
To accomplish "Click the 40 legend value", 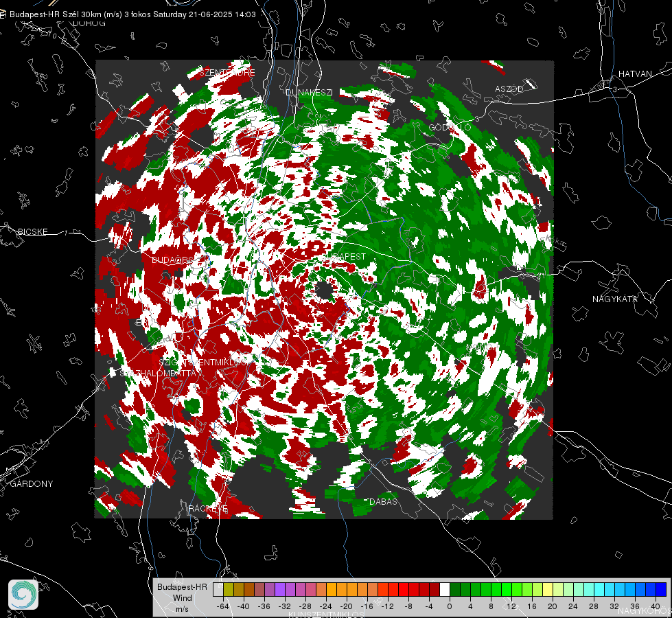I will (655, 606).
